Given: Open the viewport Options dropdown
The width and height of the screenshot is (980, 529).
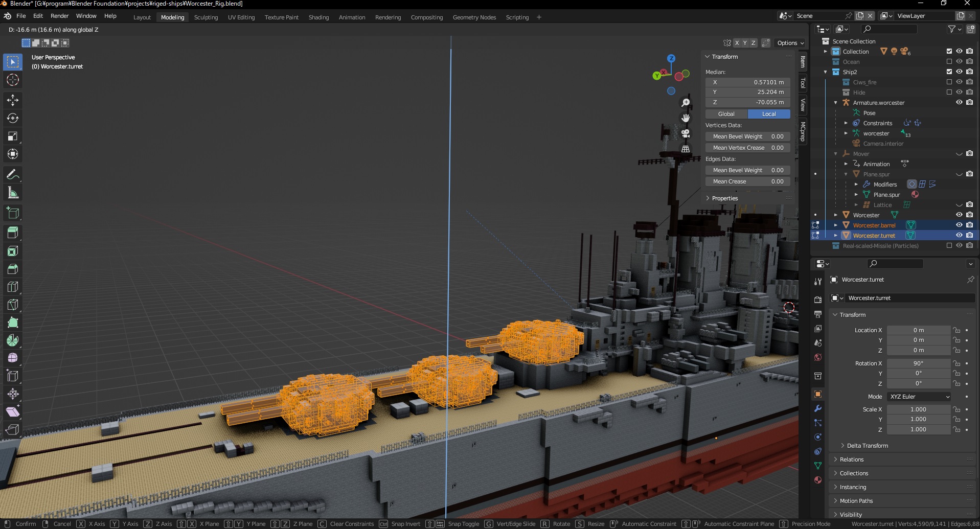Looking at the screenshot, I should coord(790,43).
